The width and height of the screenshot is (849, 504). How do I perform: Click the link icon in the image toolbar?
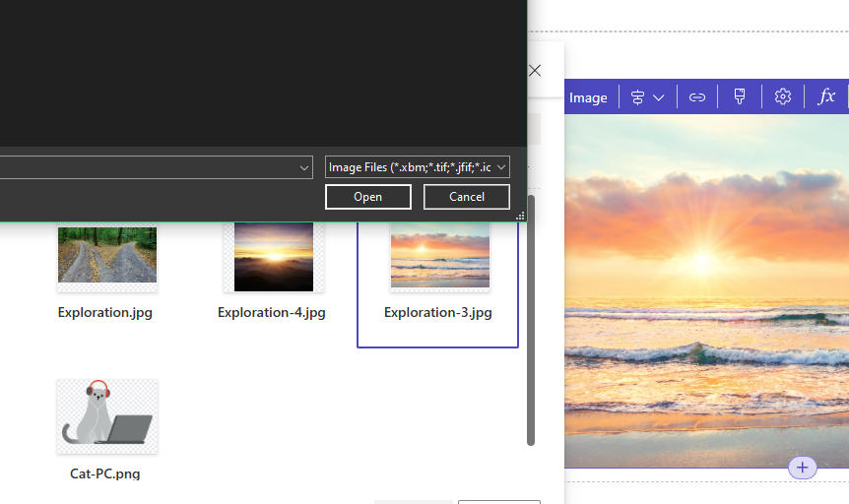point(697,97)
